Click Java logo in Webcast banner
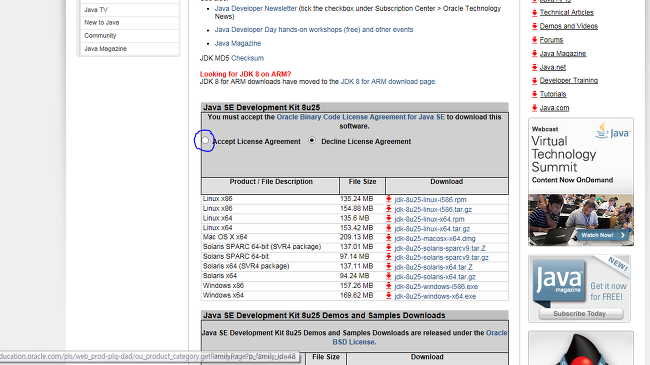Viewport: 650px width, 365px height. 613,131
